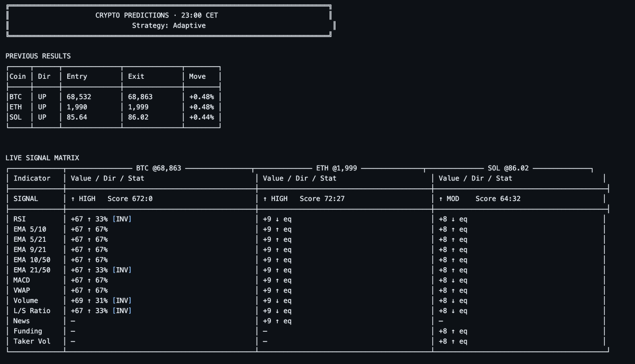Click BTC signal "Score 672:0"
This screenshot has height=364, width=635.
pos(130,198)
